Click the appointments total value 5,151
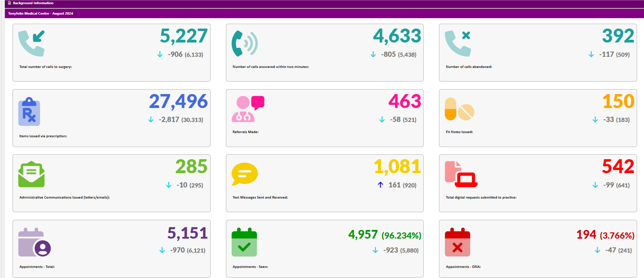644x278 pixels. tap(188, 233)
